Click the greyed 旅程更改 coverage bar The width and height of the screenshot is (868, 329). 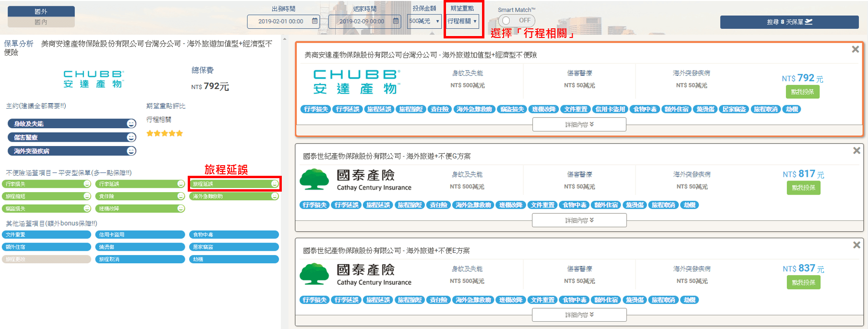(47, 259)
